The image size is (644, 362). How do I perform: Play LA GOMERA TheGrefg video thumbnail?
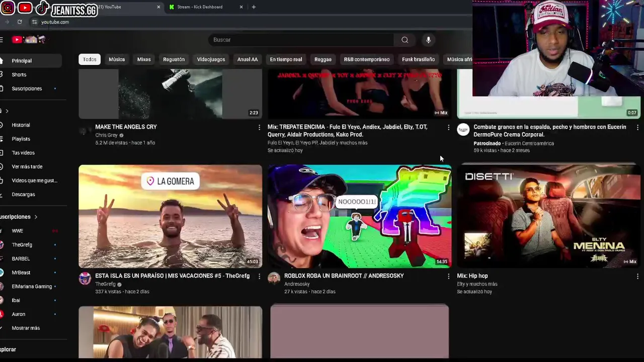[x=170, y=216]
